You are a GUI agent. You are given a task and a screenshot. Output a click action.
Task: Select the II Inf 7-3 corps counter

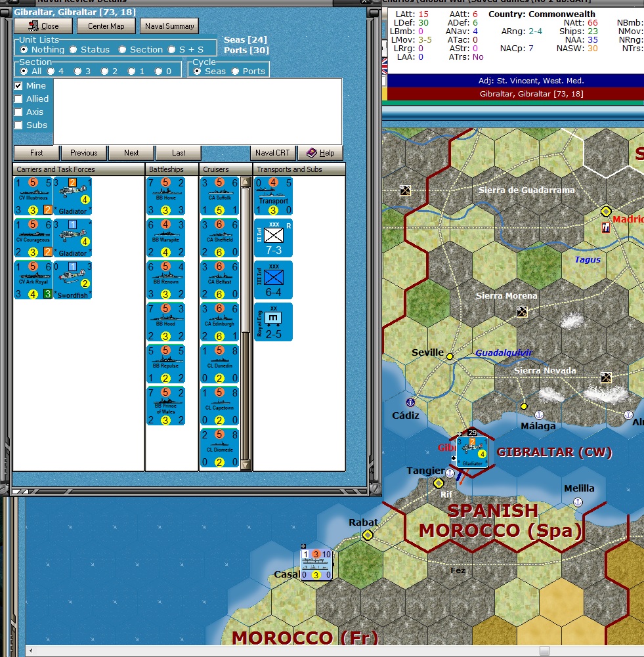[274, 238]
